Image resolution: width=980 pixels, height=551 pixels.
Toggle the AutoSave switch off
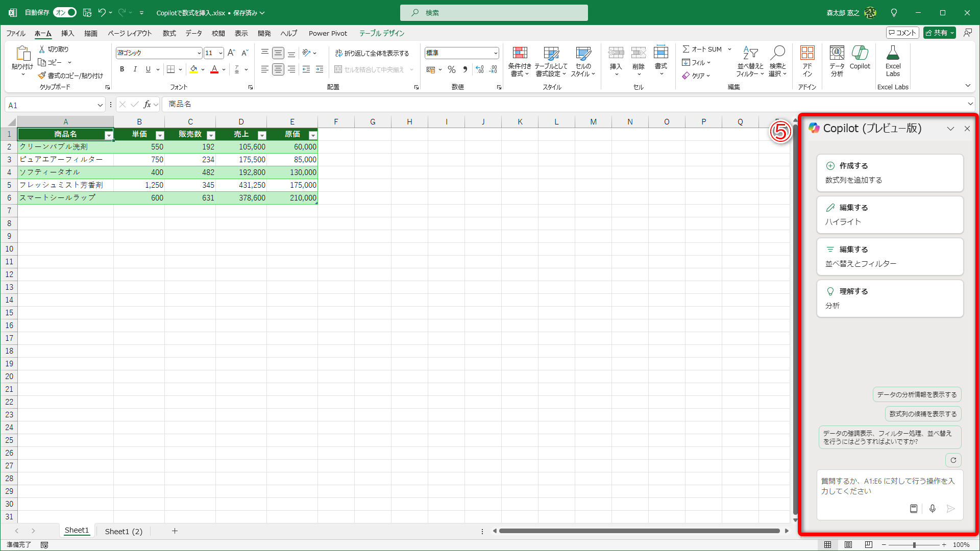tap(65, 12)
